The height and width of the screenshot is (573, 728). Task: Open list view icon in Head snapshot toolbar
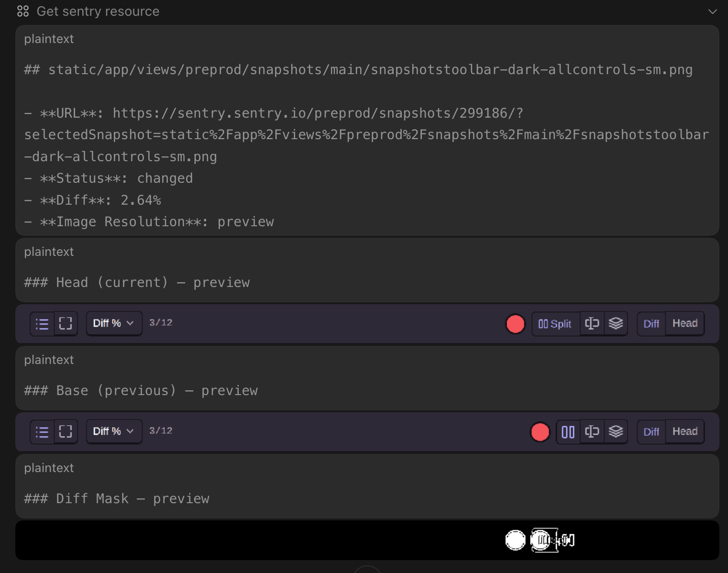[x=42, y=324]
